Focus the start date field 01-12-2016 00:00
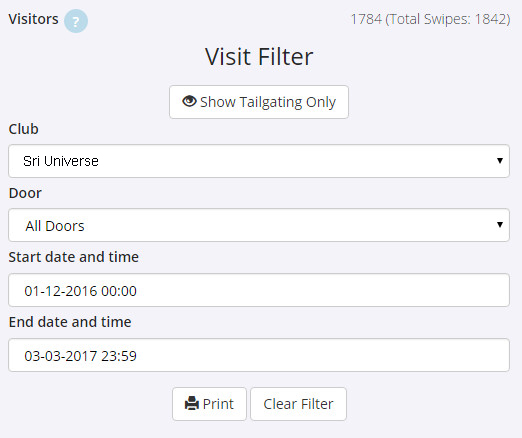This screenshot has width=522, height=438. [x=259, y=290]
